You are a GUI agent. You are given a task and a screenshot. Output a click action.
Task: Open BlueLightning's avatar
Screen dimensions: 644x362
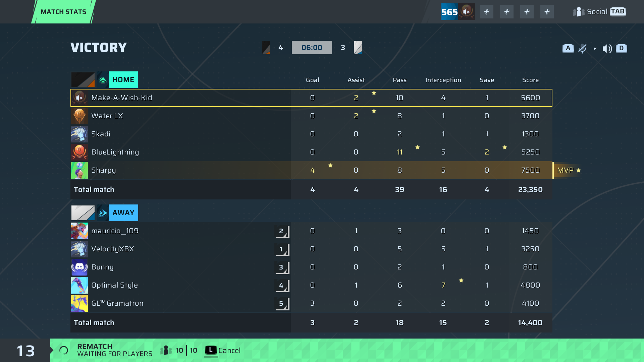point(79,152)
